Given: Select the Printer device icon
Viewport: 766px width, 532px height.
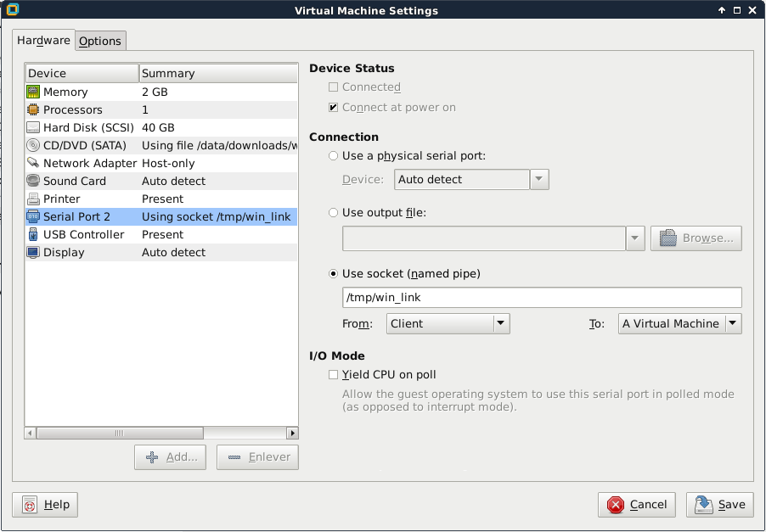Looking at the screenshot, I should coord(33,199).
